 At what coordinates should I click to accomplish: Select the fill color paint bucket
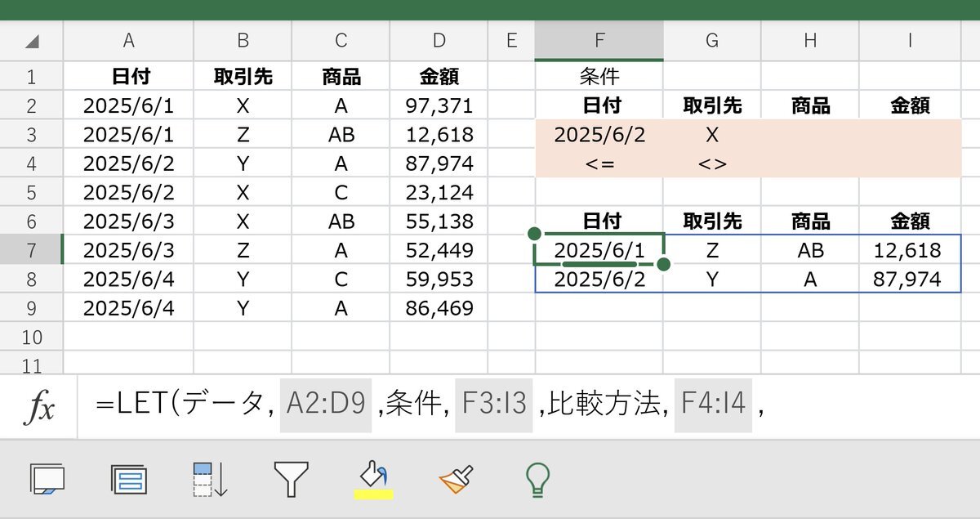(374, 474)
